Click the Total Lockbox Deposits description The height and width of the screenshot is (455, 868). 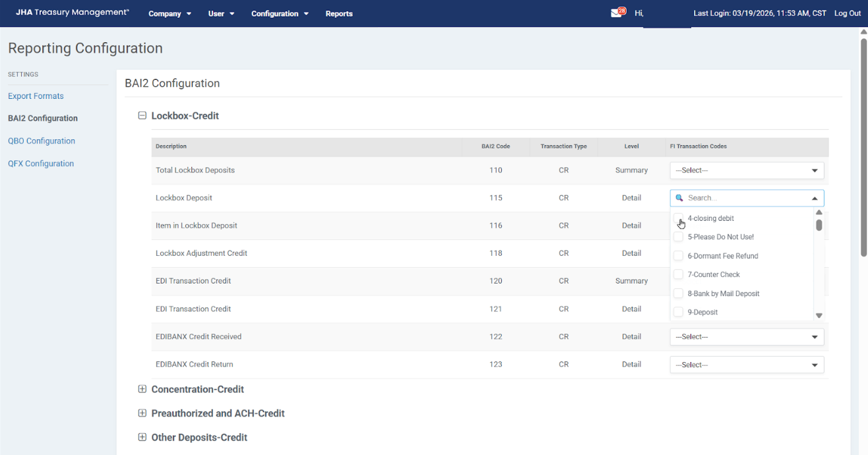(x=195, y=170)
